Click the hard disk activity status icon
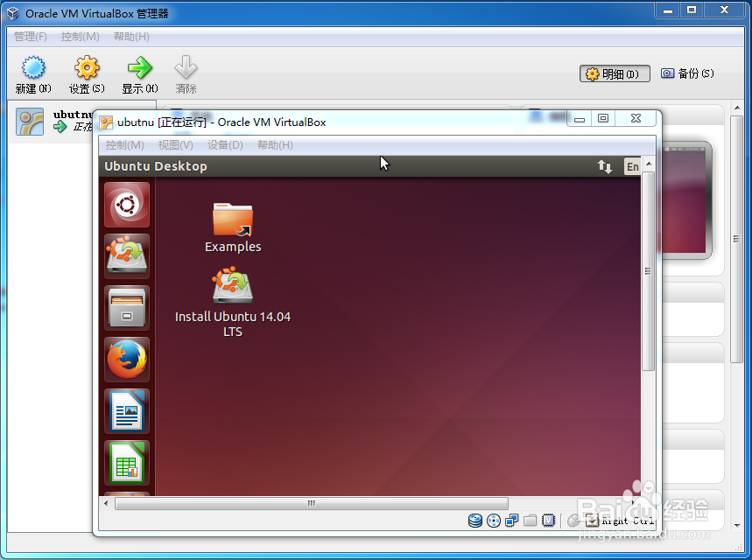752x560 pixels. 474,521
